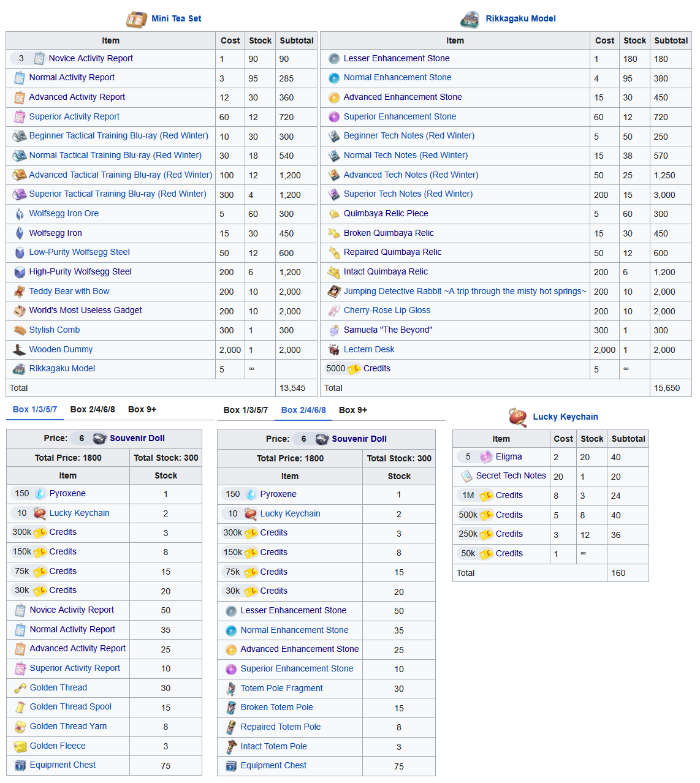700x783 pixels.
Task: Open Equipment Chest link in left box table
Action: click(x=63, y=765)
